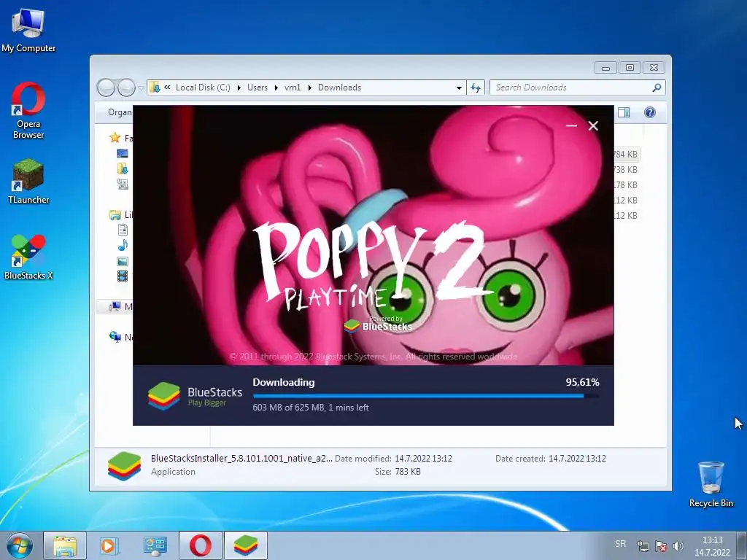Screen dimensions: 747x560
Task: Open the Action Center flag tray icon
Action: click(661, 546)
